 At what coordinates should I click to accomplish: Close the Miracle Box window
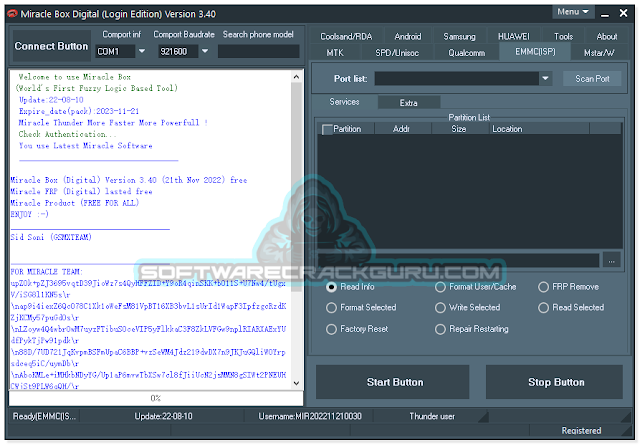(623, 13)
